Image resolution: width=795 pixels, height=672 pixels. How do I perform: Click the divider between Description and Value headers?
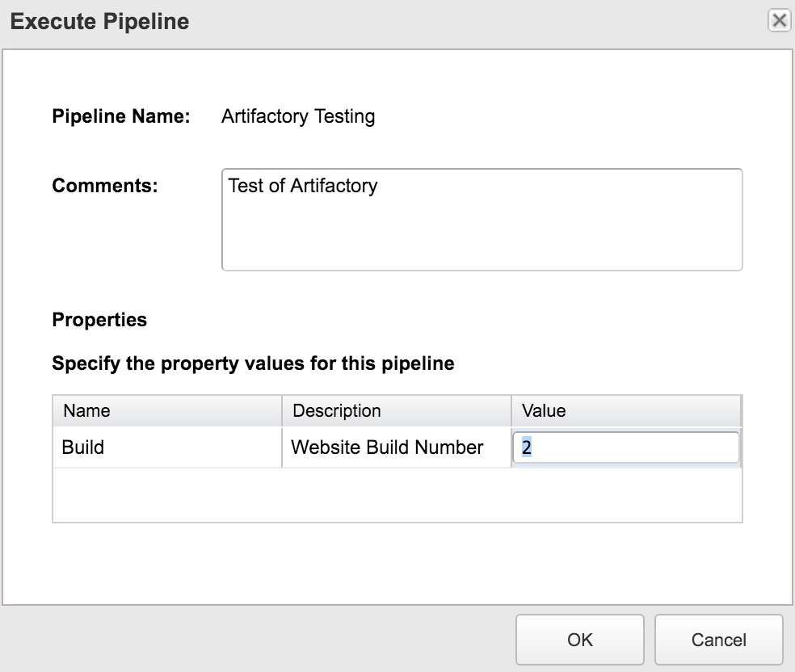click(x=511, y=410)
